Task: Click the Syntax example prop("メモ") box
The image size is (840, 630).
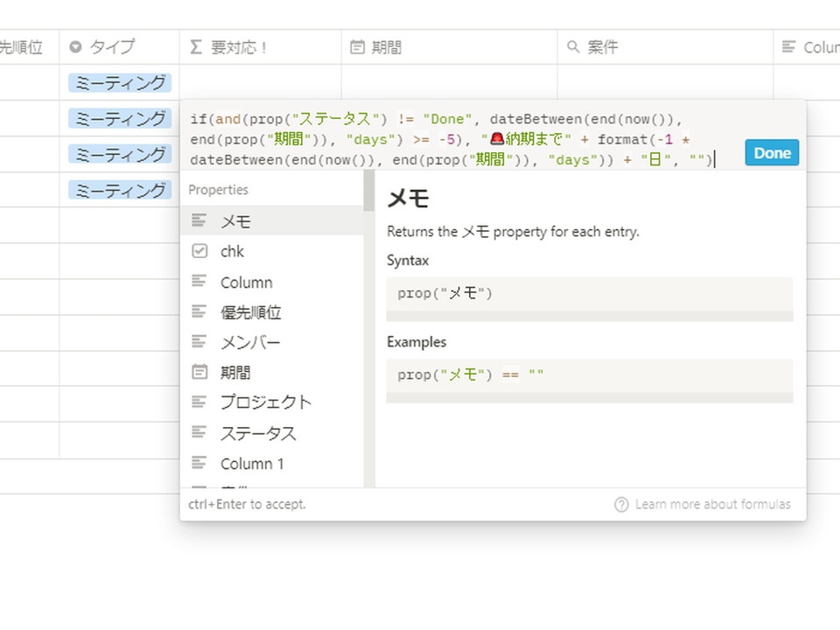Action: tap(589, 294)
